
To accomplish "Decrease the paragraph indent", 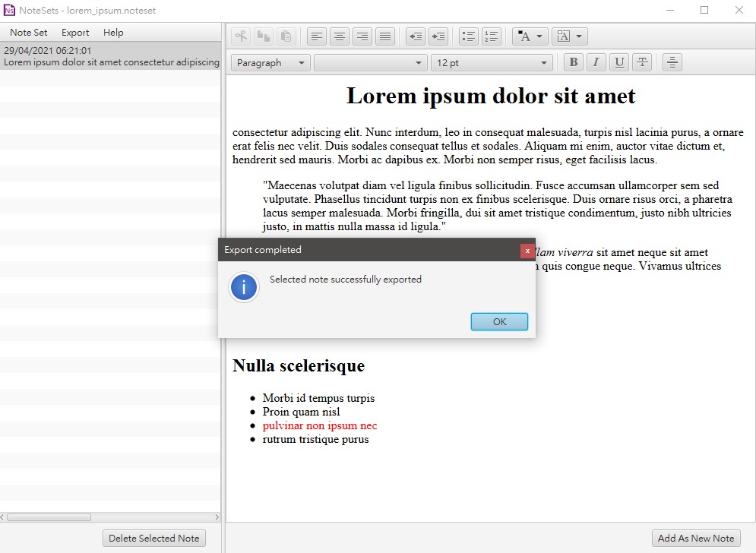I will (415, 36).
